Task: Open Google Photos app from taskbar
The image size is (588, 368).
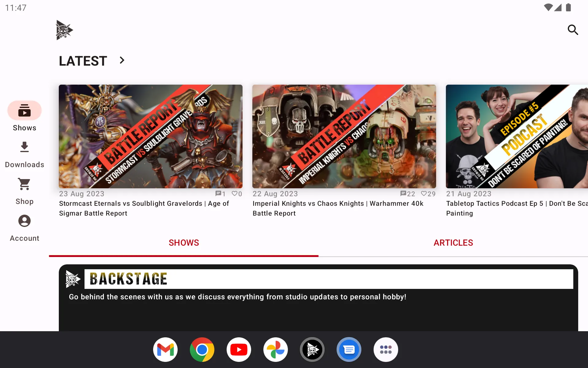Action: pyautogui.click(x=275, y=349)
